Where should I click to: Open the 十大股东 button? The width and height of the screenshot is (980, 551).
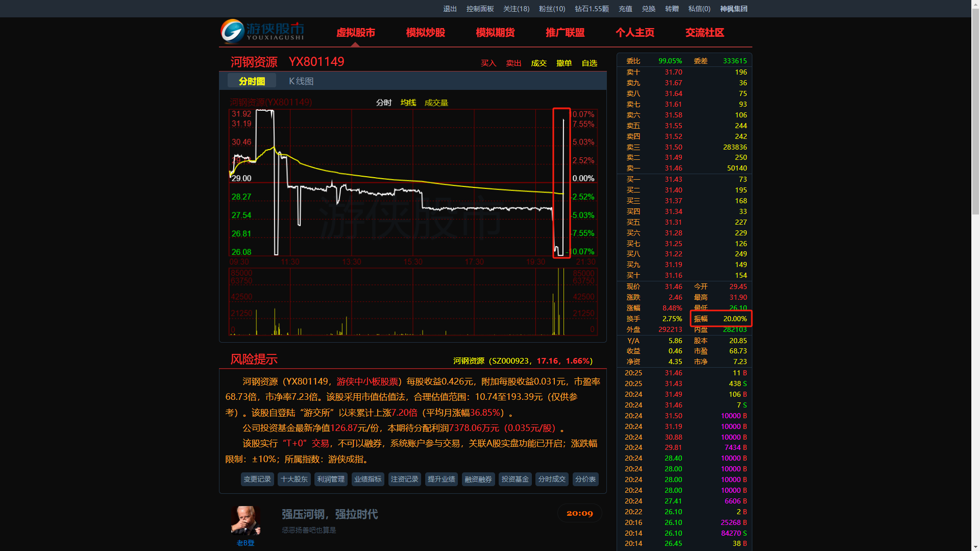point(294,479)
